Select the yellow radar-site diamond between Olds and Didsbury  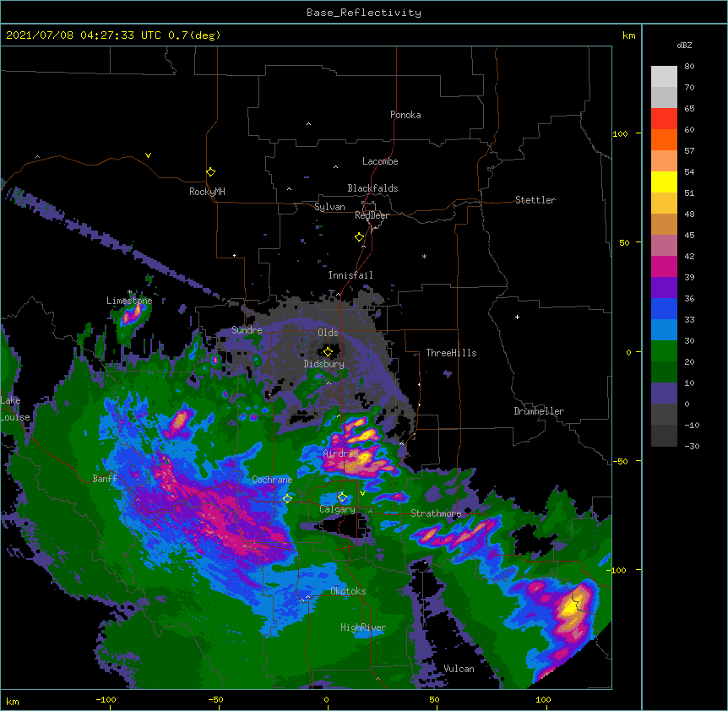coord(328,352)
